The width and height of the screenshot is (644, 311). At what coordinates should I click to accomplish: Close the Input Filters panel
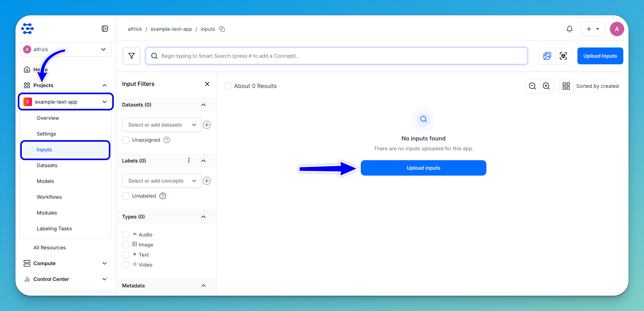coord(207,84)
